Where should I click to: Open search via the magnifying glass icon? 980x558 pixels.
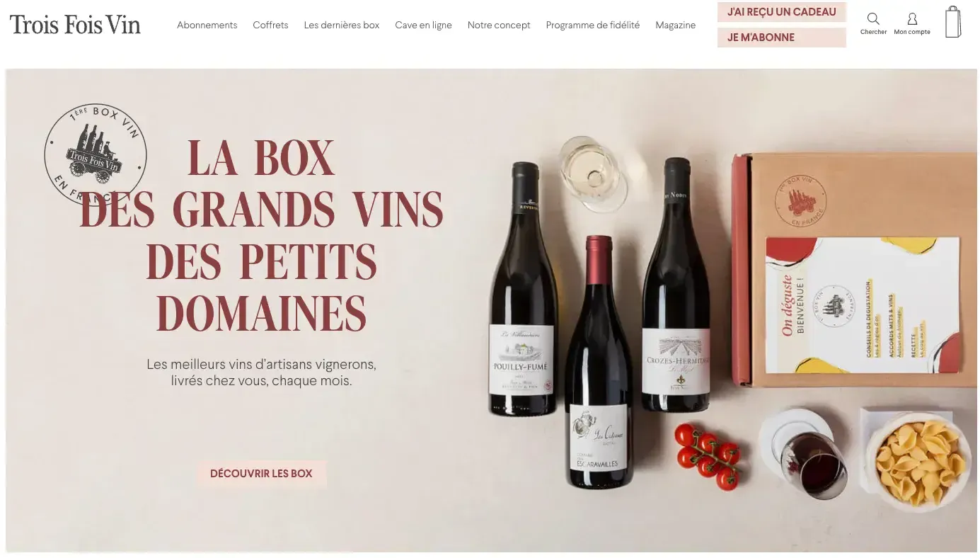point(873,19)
